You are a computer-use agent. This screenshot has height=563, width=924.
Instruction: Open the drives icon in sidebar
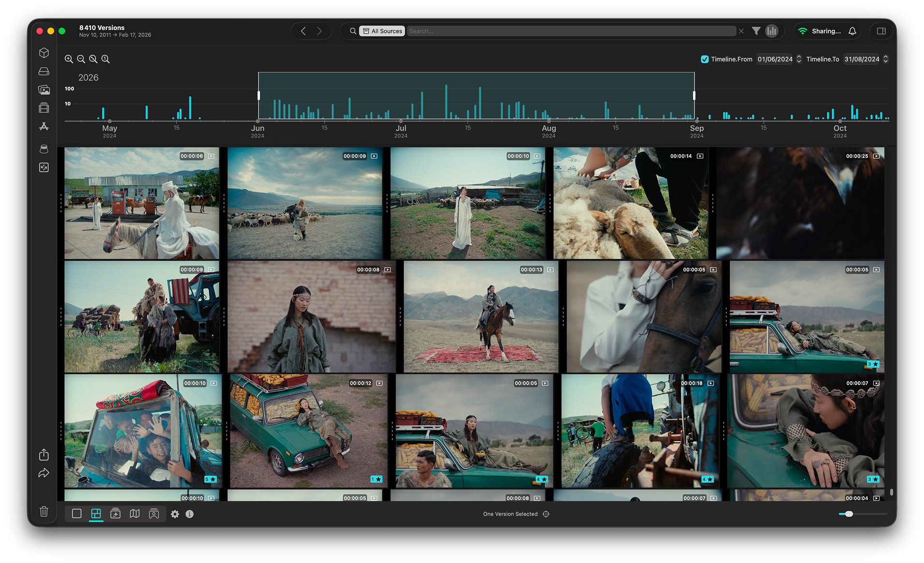44,71
